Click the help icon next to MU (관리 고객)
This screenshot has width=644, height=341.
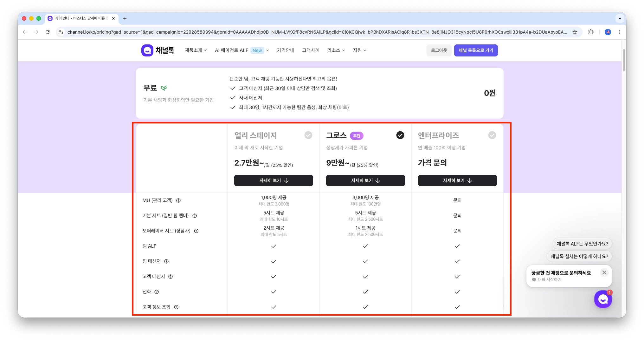point(178,200)
